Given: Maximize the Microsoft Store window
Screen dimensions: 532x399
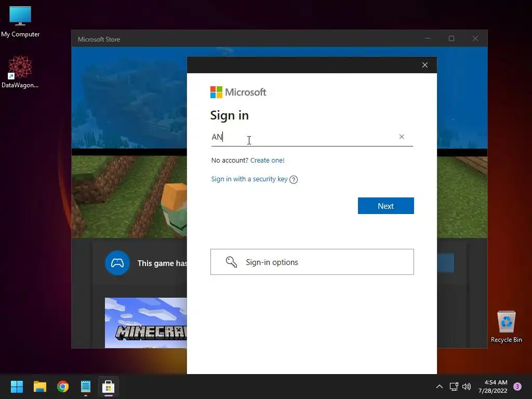Looking at the screenshot, I should (451, 38).
